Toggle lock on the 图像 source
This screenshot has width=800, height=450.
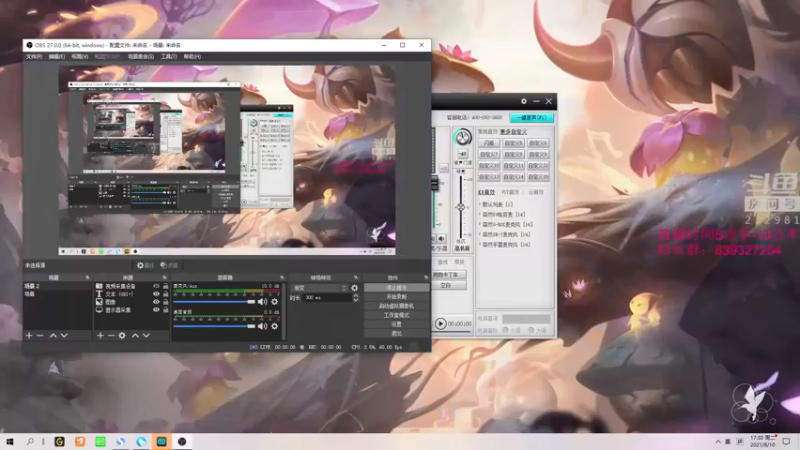pos(165,302)
